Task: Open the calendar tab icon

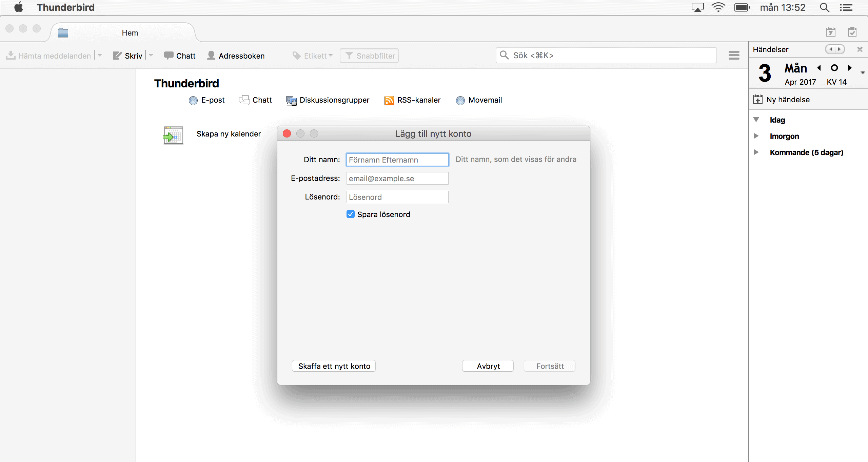Action: (x=830, y=32)
